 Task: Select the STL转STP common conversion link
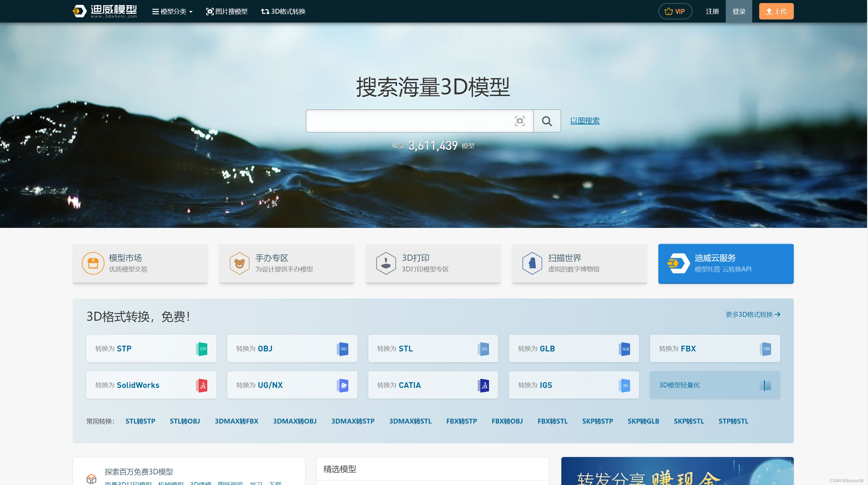[x=140, y=421]
